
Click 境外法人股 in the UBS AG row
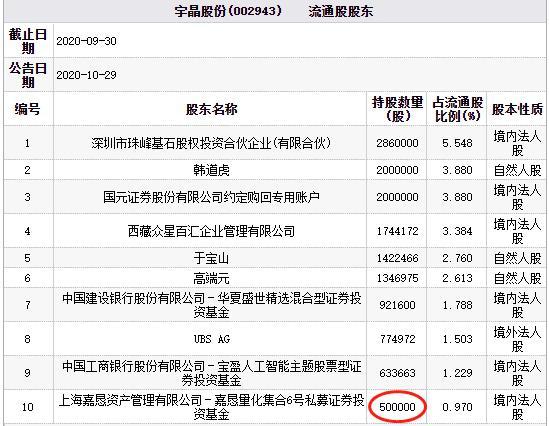517,339
